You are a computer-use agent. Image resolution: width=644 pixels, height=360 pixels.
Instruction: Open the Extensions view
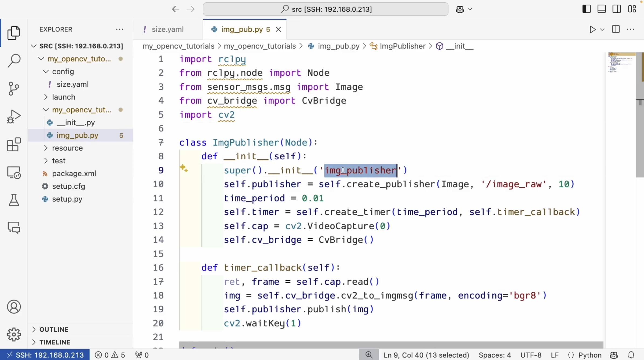coord(14,145)
